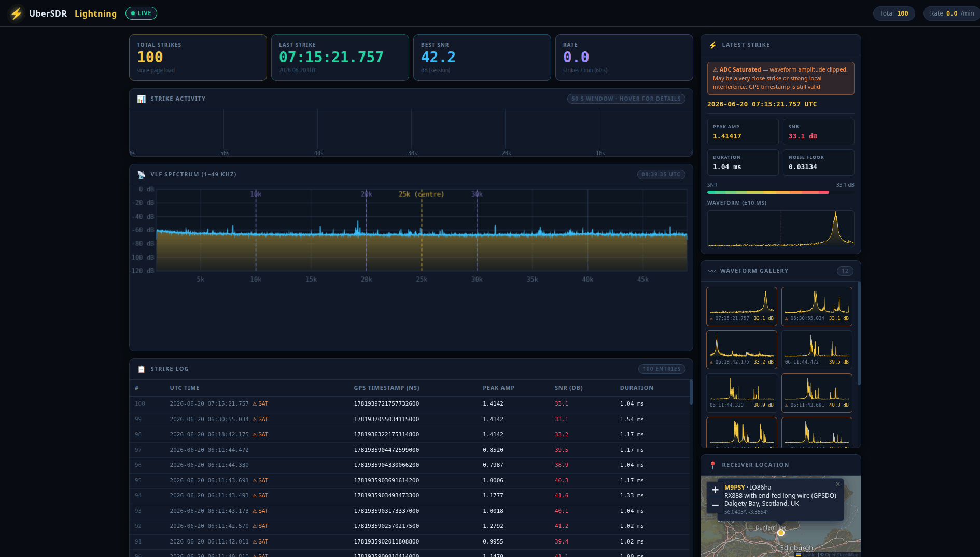The image size is (980, 557).
Task: Click the Waveform Gallery chevron icon
Action: [x=712, y=271]
